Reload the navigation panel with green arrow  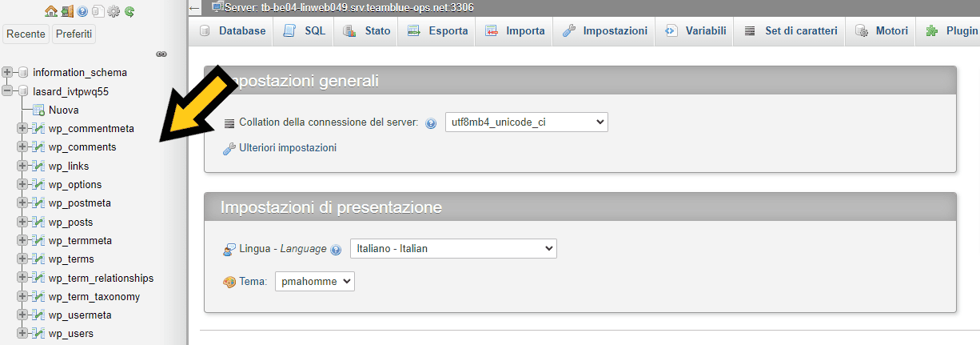pyautogui.click(x=129, y=11)
